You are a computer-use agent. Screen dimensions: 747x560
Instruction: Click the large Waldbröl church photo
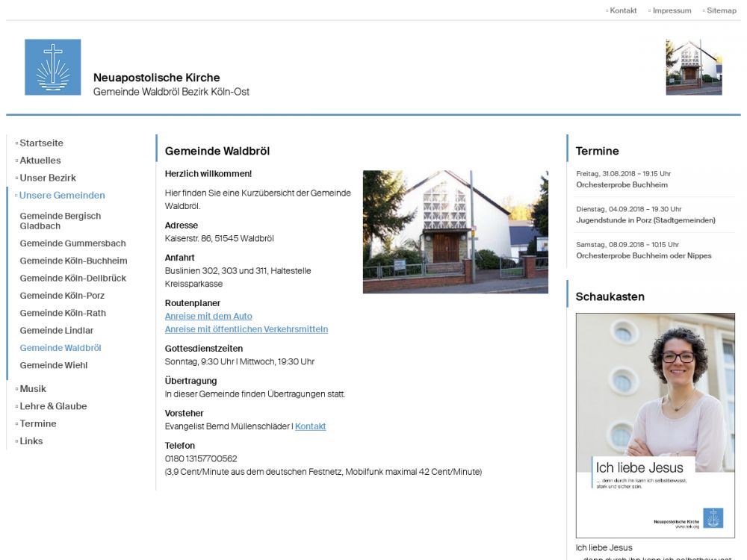tap(455, 231)
